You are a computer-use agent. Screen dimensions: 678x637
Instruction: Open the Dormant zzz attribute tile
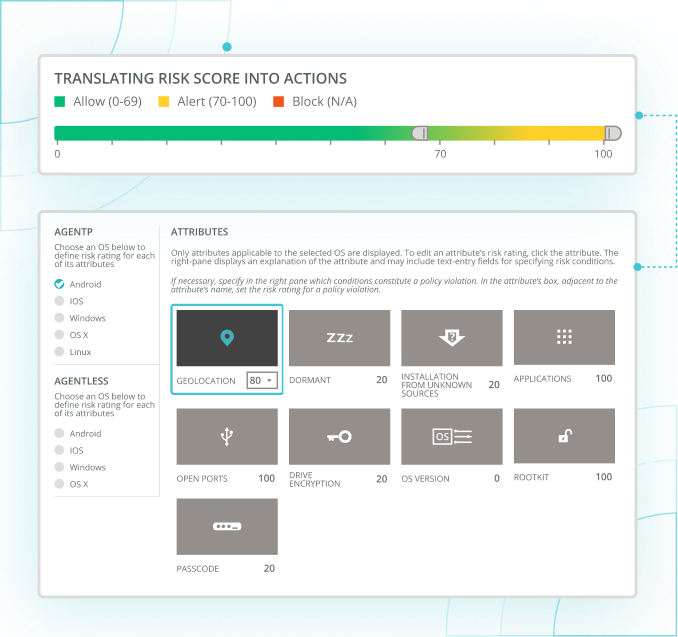pyautogui.click(x=339, y=338)
